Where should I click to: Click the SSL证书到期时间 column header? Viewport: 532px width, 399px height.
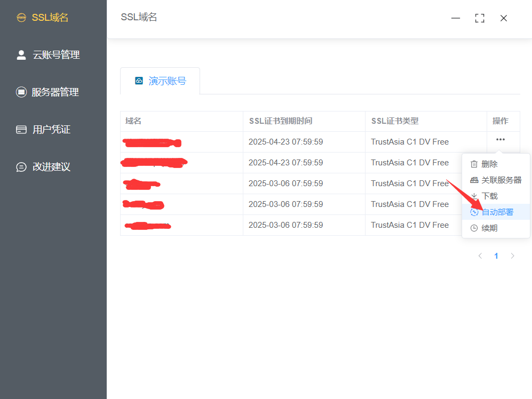(281, 121)
